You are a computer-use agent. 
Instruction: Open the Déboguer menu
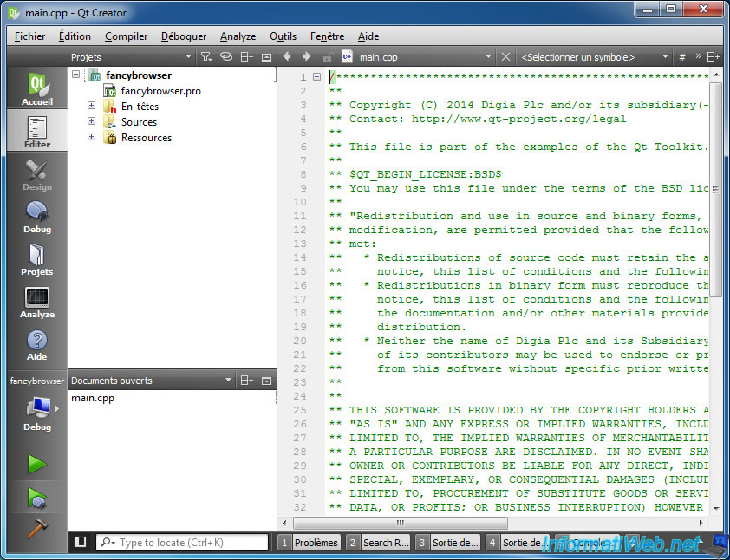tap(183, 36)
